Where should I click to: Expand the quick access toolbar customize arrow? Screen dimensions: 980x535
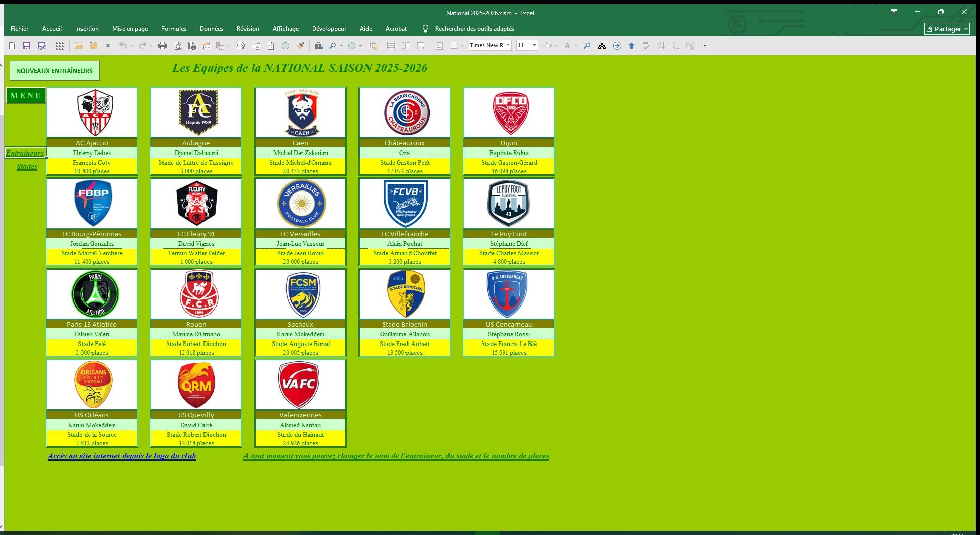click(x=705, y=46)
